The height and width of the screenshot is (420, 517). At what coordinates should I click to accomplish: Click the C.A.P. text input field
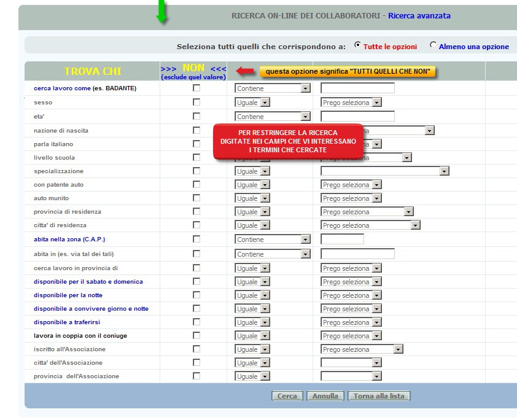pos(342,239)
